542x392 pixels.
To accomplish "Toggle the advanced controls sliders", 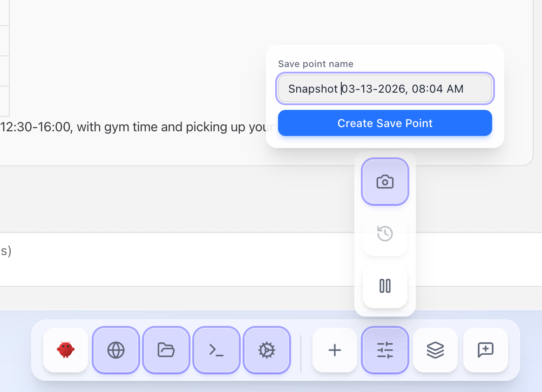I will 385,351.
